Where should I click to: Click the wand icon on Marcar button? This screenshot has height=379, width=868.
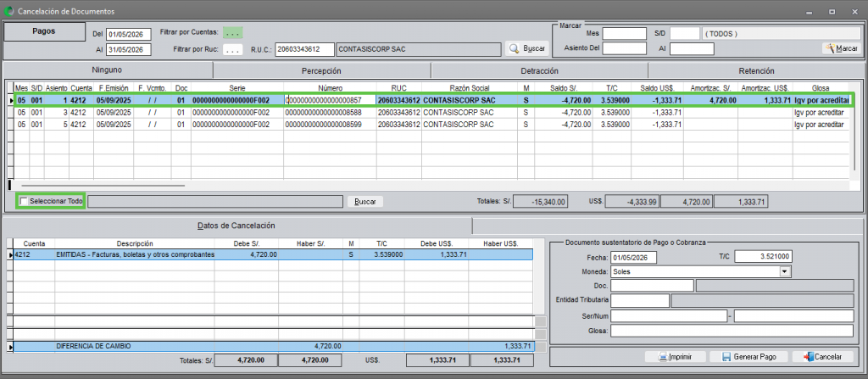[830, 48]
